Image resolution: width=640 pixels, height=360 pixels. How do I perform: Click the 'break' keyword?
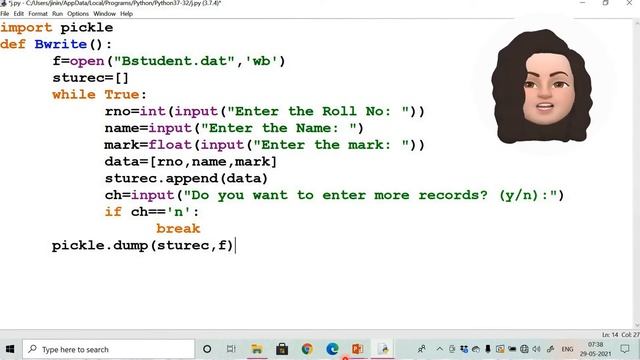[178, 229]
